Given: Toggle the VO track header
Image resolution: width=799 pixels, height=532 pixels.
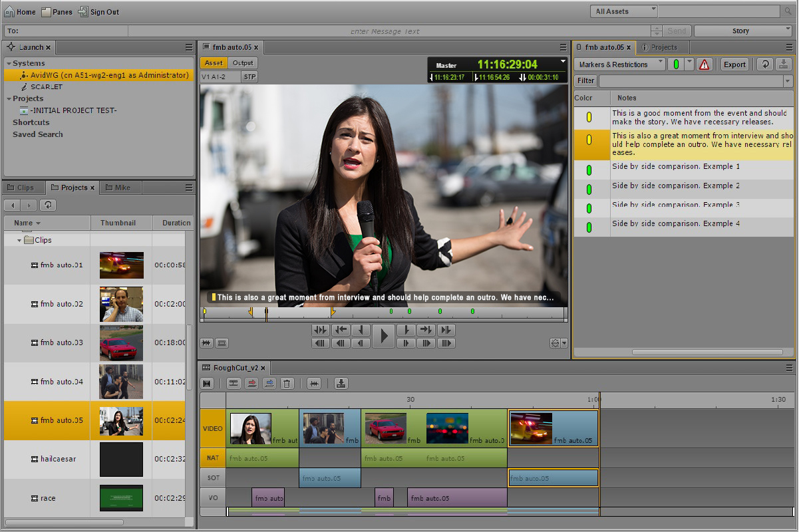Looking at the screenshot, I should click(x=213, y=497).
